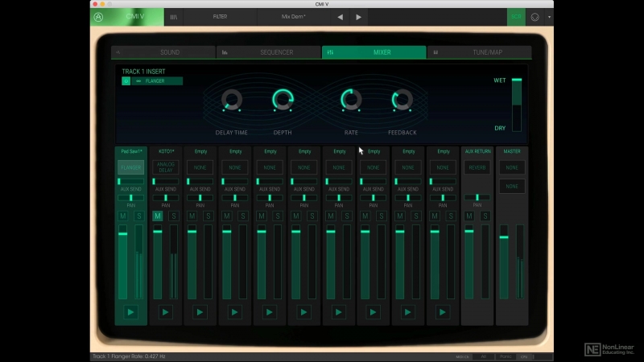Click the Flanger Rate knob

(x=351, y=100)
